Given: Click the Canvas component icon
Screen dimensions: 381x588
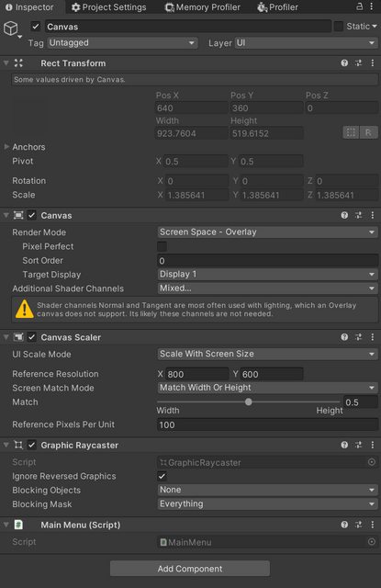Looking at the screenshot, I should tap(18, 215).
